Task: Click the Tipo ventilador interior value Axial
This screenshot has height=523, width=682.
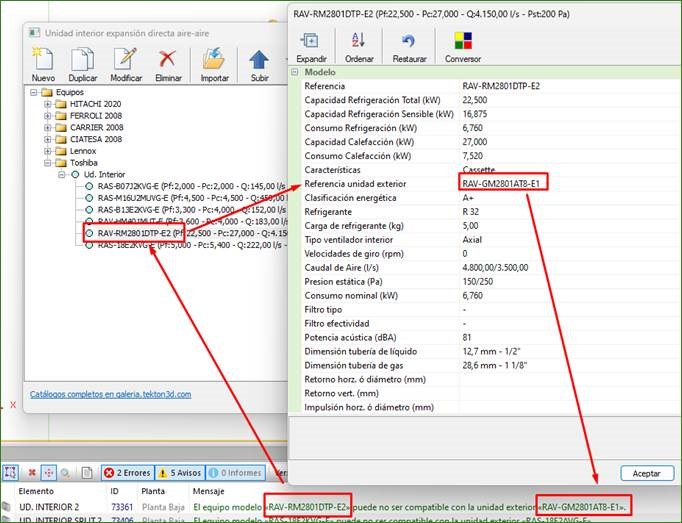Action: point(472,240)
